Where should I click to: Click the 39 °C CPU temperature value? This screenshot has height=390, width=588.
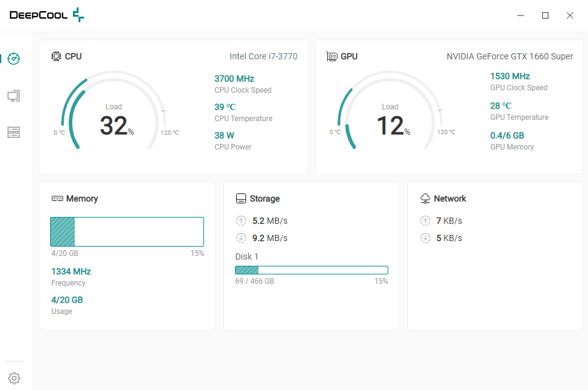225,107
